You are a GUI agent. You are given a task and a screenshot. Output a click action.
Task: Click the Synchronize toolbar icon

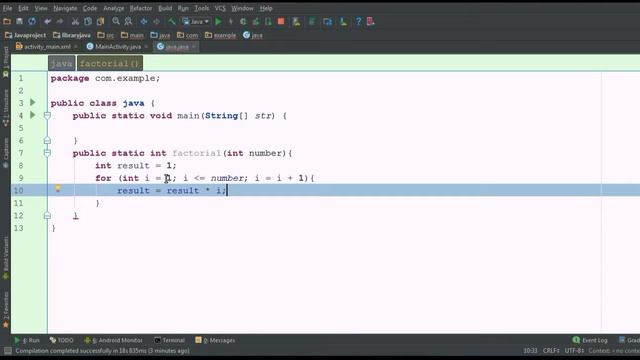point(32,22)
